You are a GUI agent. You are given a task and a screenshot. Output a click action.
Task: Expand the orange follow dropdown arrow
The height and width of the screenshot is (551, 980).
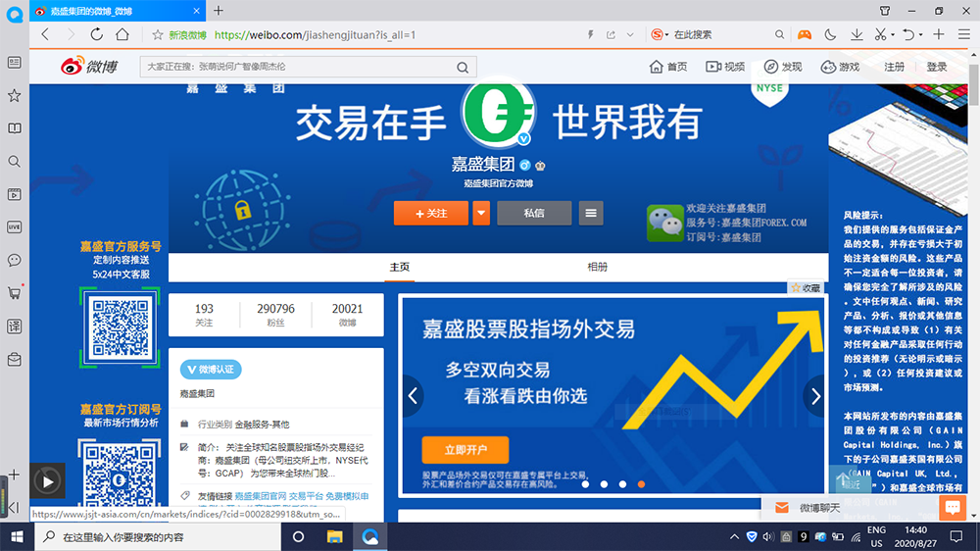pos(480,214)
